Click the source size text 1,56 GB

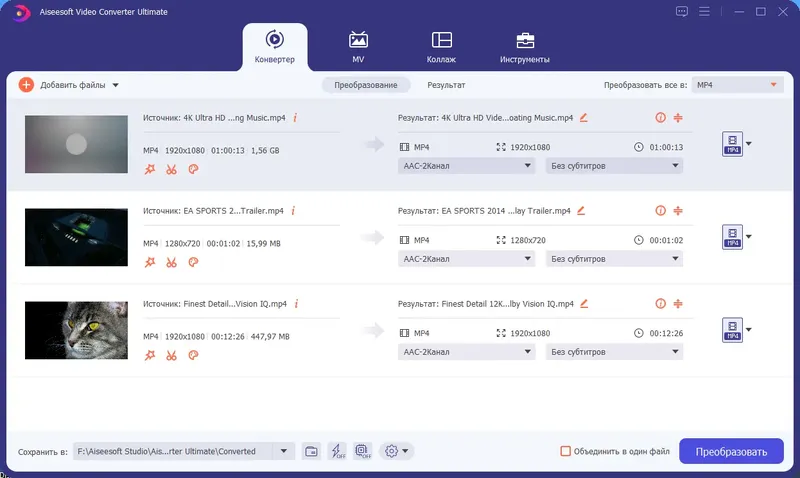265,150
